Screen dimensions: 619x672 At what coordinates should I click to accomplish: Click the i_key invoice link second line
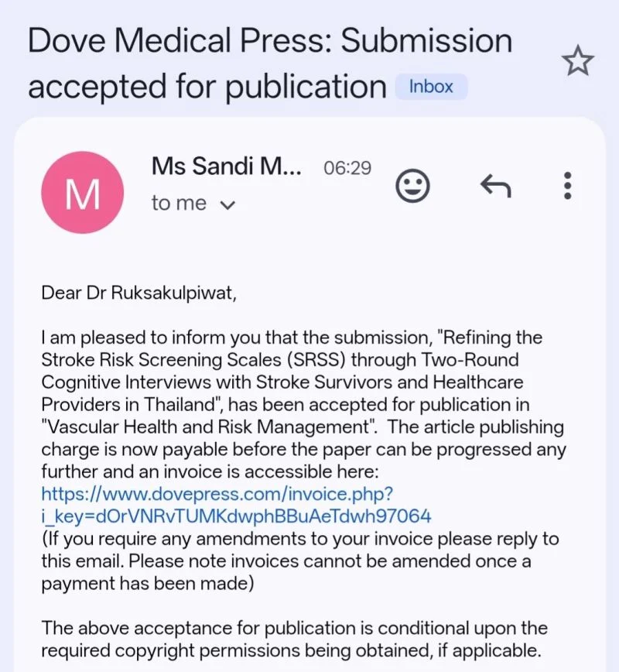pos(236,516)
